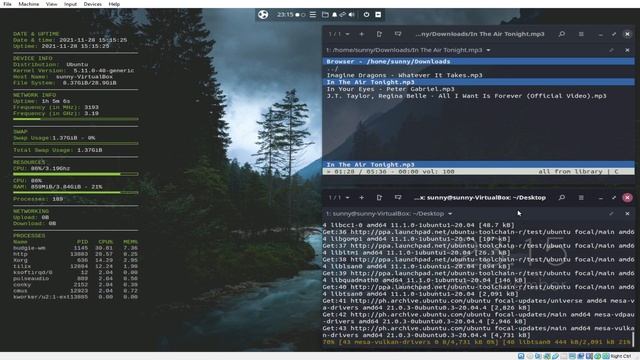Open notifications bell icon in the panel
Image resolution: width=640 pixels, height=360 pixels.
pos(334,15)
